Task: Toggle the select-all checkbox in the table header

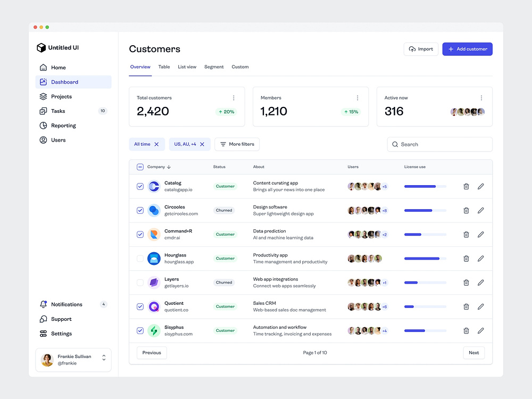Action: click(x=140, y=167)
